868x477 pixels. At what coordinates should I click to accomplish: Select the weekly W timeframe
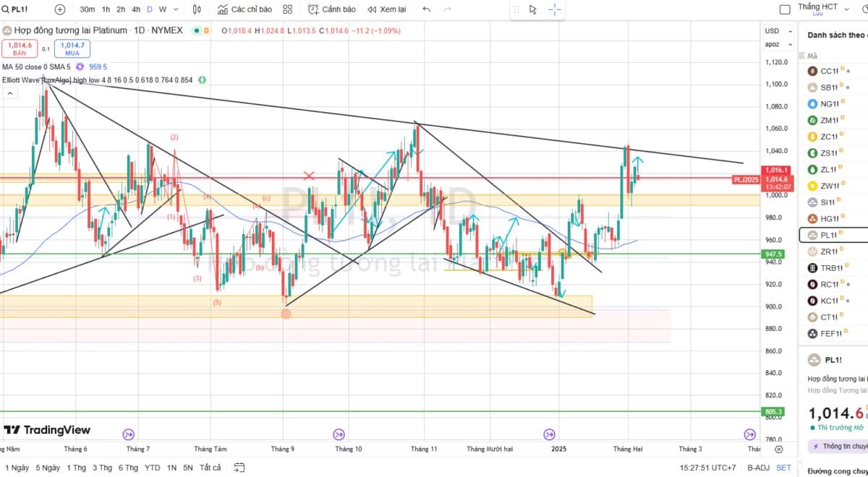tap(162, 9)
